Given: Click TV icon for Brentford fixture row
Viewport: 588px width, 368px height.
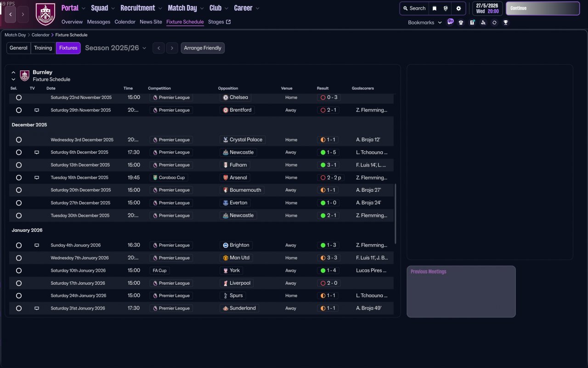Looking at the screenshot, I should [x=37, y=110].
